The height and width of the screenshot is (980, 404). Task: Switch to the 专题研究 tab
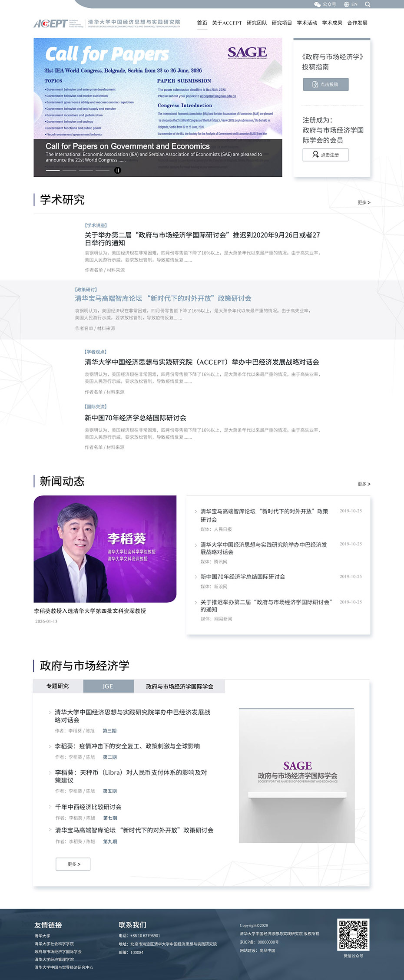pos(58,686)
